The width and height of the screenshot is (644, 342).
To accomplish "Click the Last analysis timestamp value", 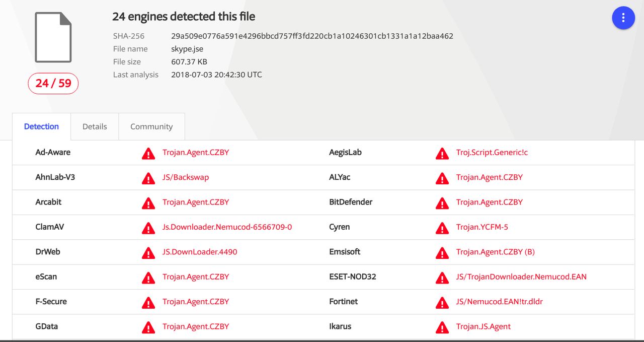I will pyautogui.click(x=216, y=75).
